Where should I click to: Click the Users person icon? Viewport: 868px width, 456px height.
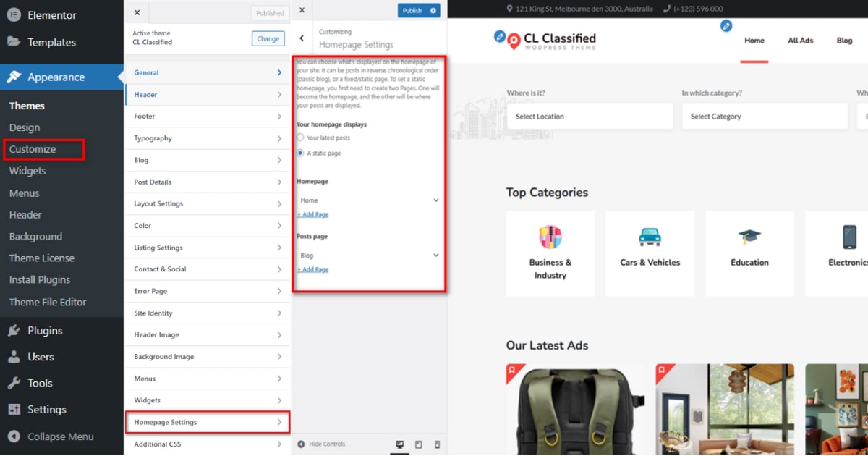tap(14, 357)
